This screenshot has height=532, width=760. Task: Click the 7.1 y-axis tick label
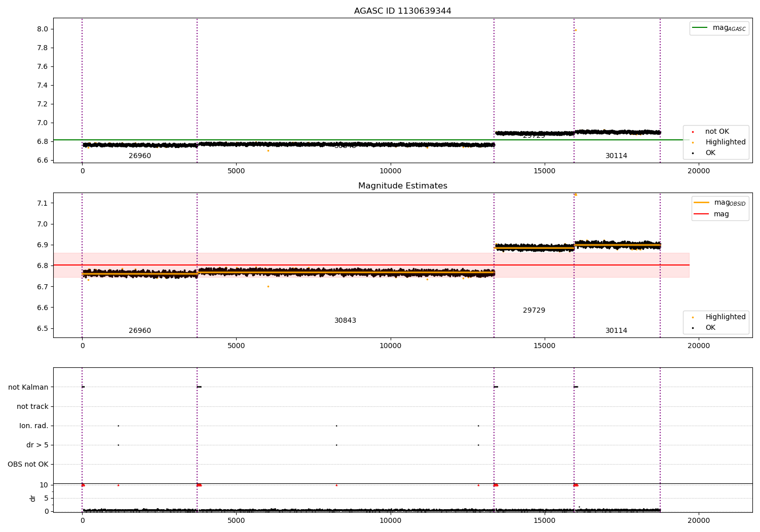coord(43,203)
